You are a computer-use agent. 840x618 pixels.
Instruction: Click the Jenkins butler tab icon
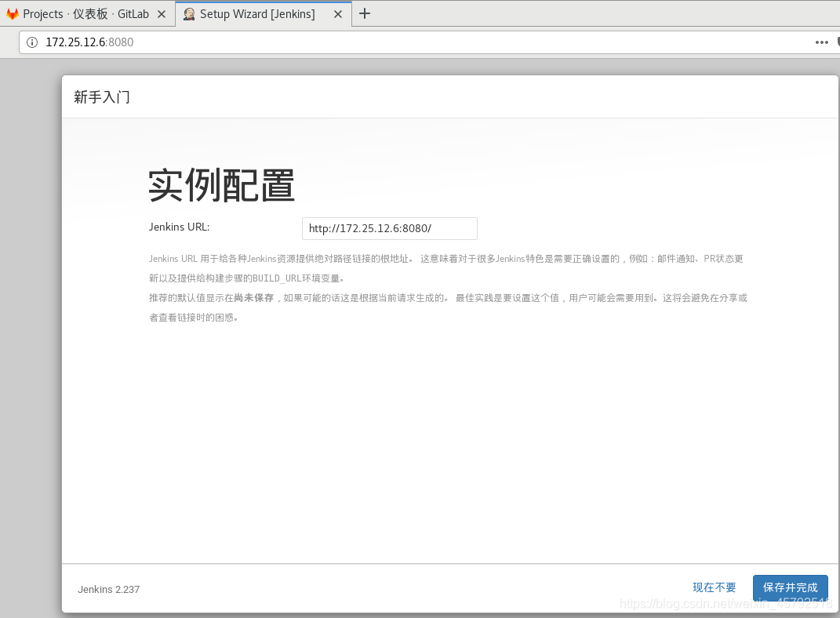point(188,14)
